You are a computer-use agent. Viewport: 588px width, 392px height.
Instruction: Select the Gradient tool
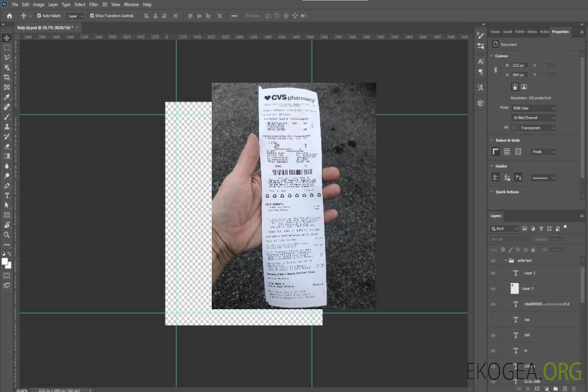coord(7,156)
